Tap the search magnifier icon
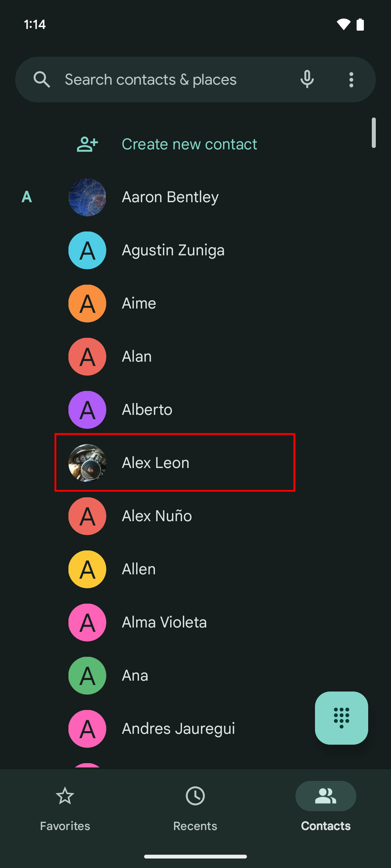391x868 pixels. (42, 80)
